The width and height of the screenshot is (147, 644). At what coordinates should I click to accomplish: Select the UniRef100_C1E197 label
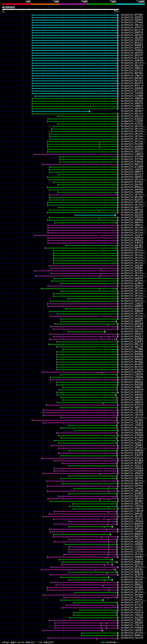tap(132, 235)
